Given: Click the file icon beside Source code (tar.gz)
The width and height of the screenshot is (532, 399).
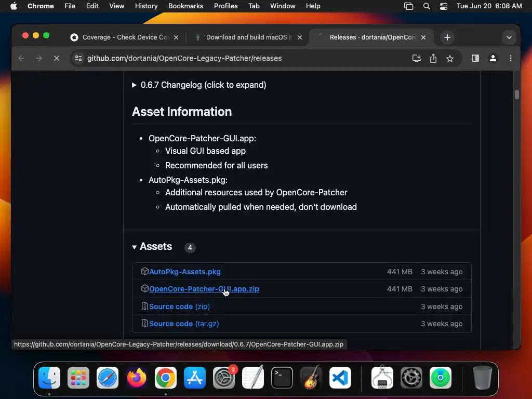Looking at the screenshot, I should click(144, 323).
